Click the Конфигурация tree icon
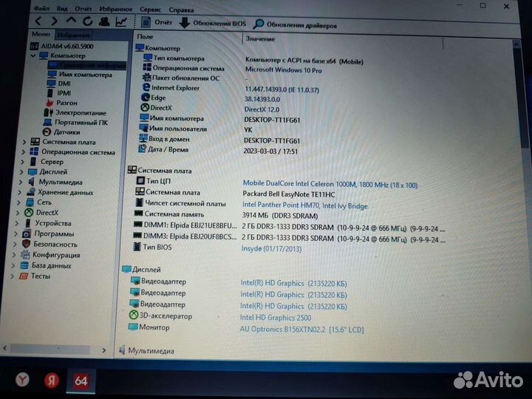532x399 pixels. click(x=25, y=254)
